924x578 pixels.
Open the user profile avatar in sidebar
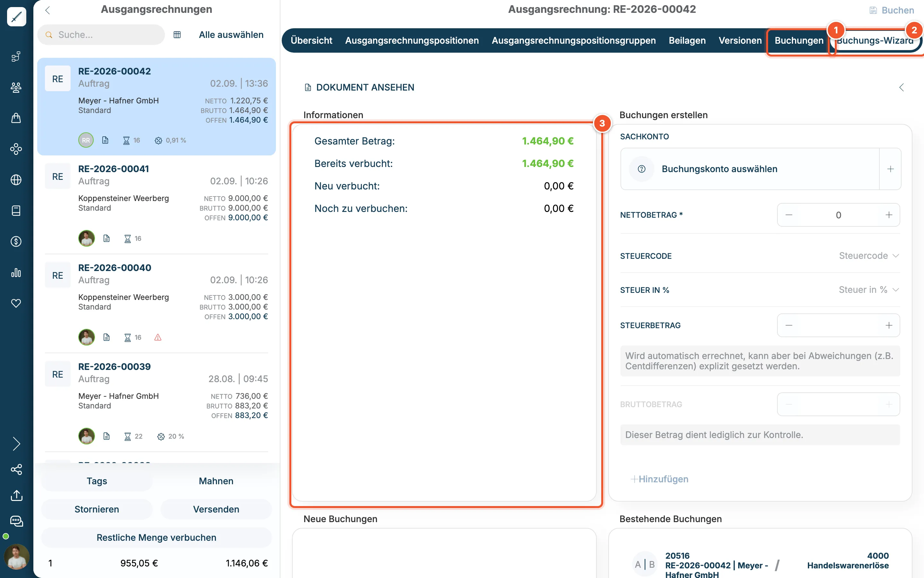click(16, 556)
